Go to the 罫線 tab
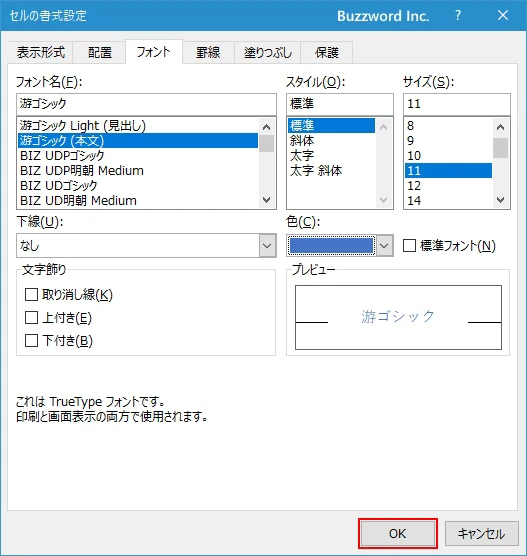 208,52
